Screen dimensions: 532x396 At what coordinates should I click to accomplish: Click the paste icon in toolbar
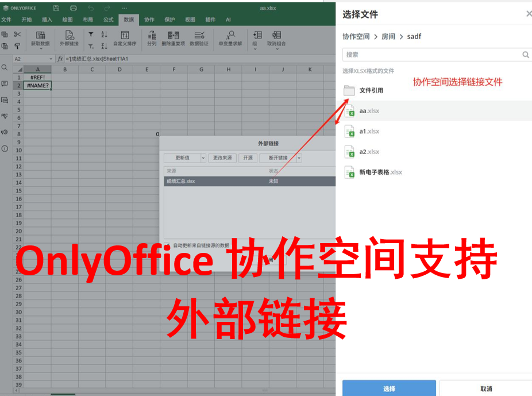tap(5, 46)
